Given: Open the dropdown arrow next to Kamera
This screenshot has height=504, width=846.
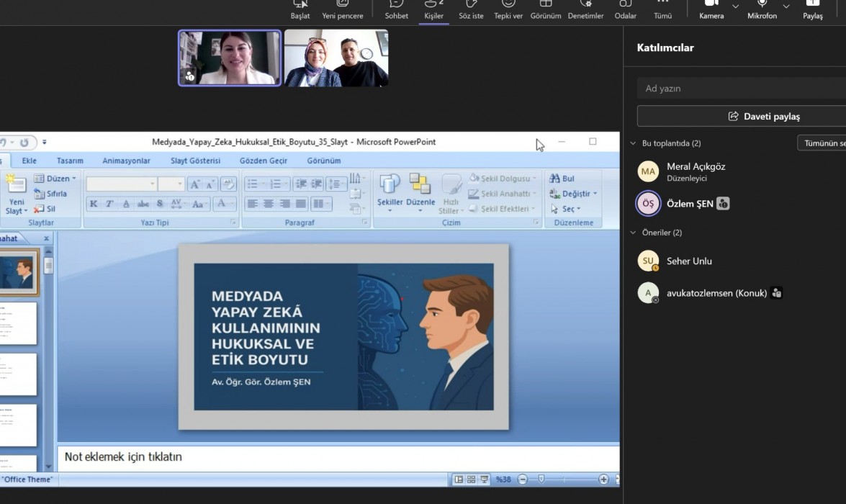Looking at the screenshot, I should coord(735,6).
